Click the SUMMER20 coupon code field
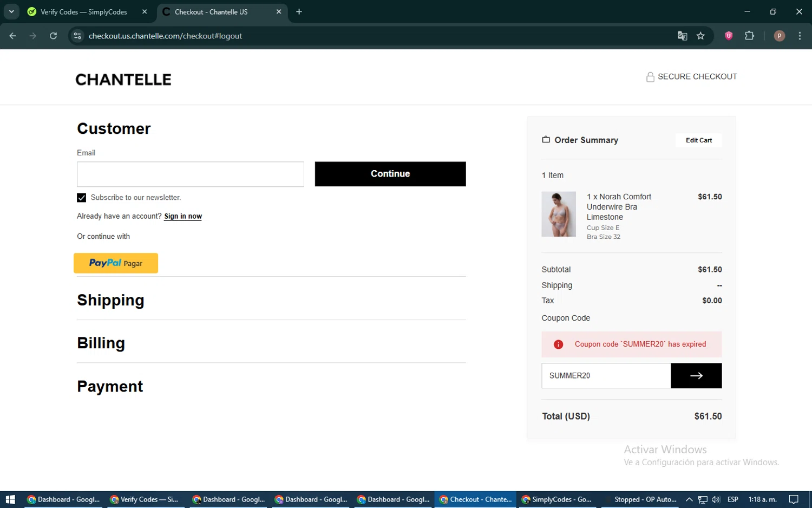The width and height of the screenshot is (812, 508). [606, 375]
